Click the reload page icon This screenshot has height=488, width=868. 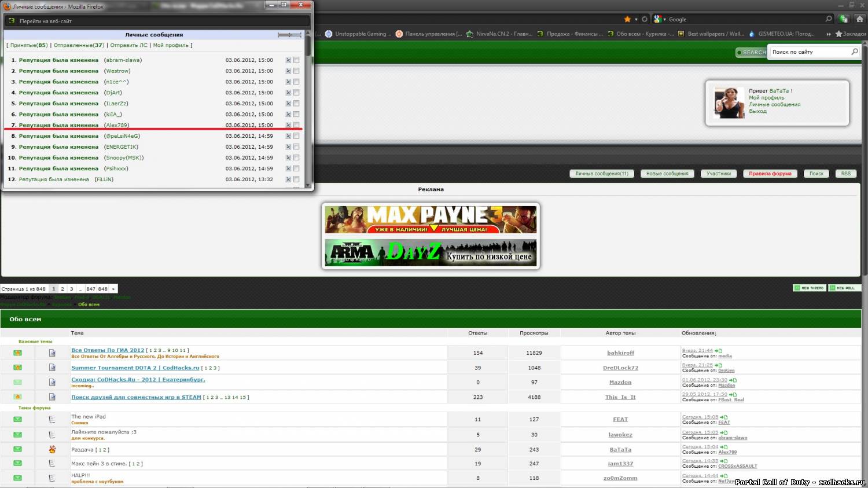645,19
